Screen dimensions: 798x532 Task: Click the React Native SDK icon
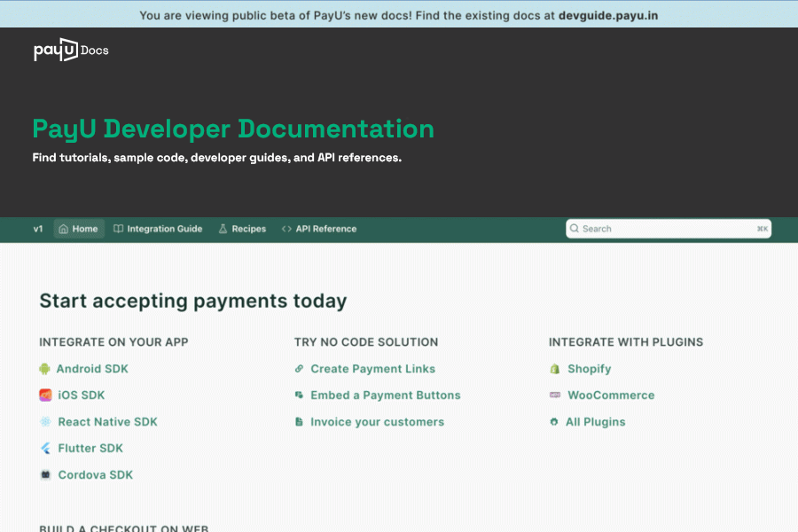click(x=45, y=422)
